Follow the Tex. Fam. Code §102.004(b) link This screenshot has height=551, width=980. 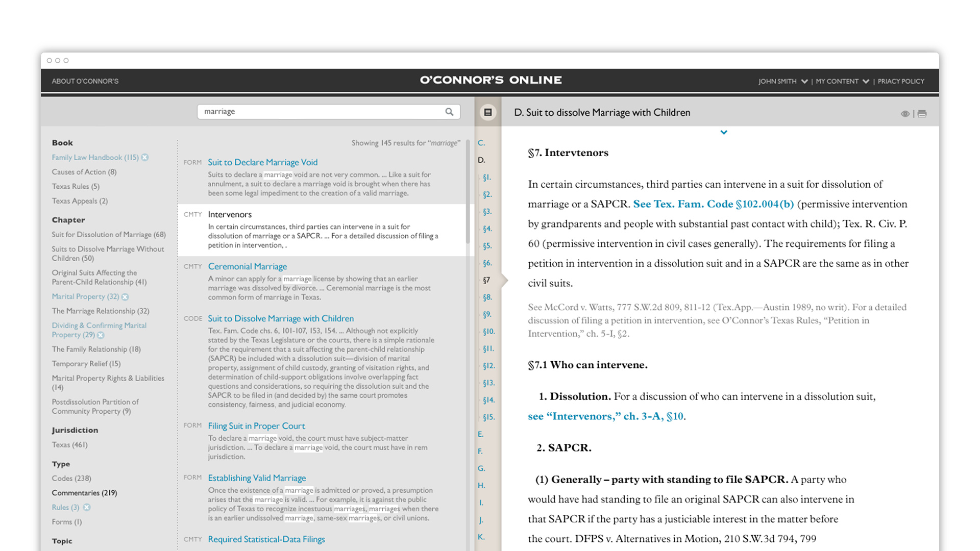point(713,204)
